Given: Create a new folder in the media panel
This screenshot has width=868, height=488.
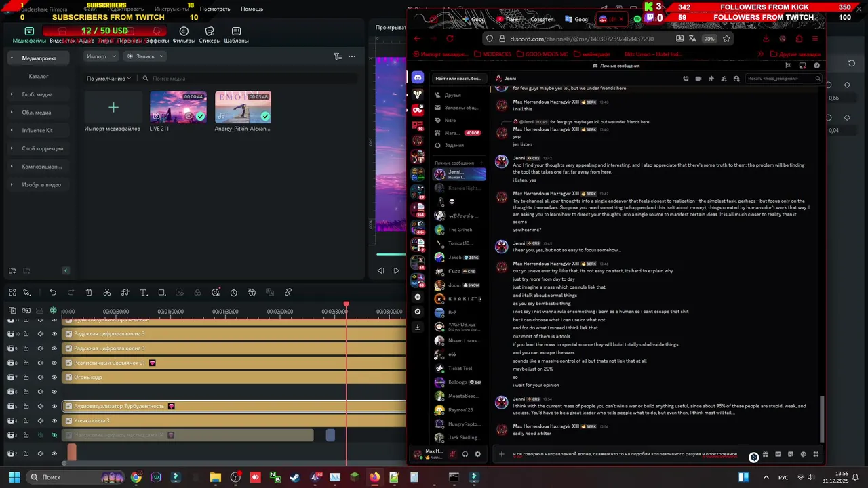Looking at the screenshot, I should pos(12,270).
